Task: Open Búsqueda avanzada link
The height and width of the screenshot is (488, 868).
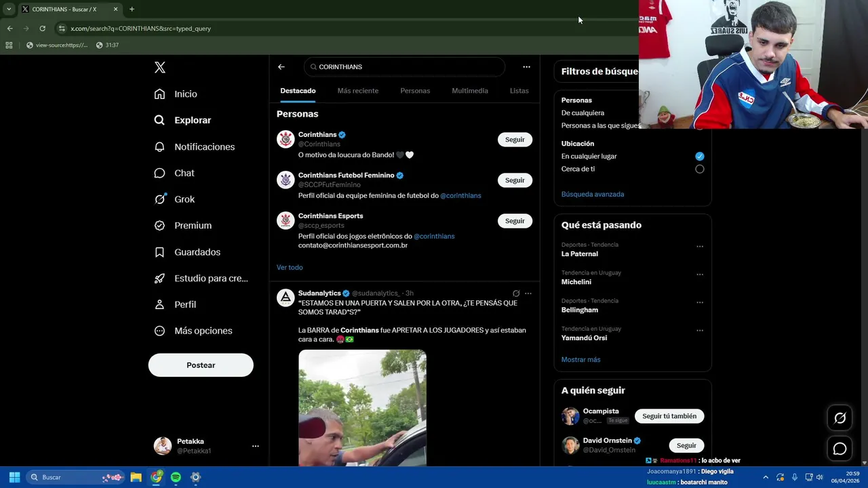Action: click(x=593, y=195)
